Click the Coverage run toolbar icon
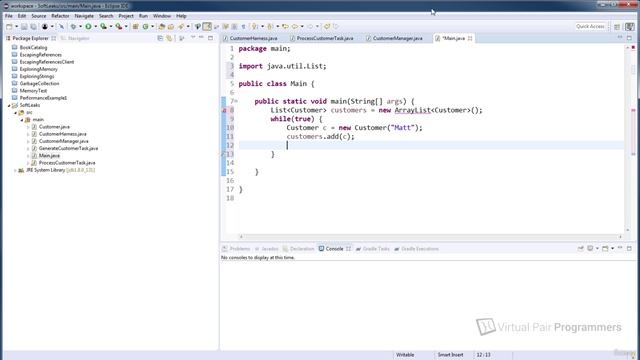640x360 pixels. click(104, 27)
